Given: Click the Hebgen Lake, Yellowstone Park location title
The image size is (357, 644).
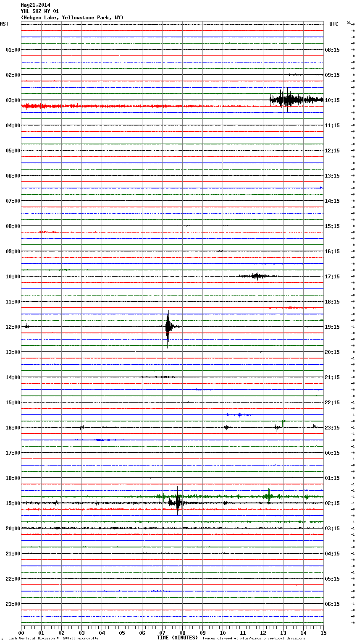Looking at the screenshot, I should click(72, 18).
